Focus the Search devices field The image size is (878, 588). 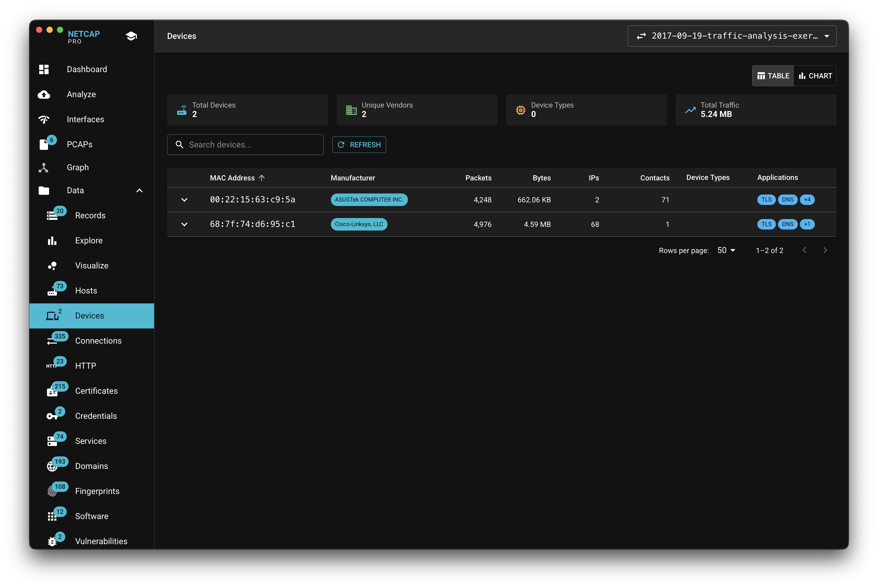[x=245, y=144]
